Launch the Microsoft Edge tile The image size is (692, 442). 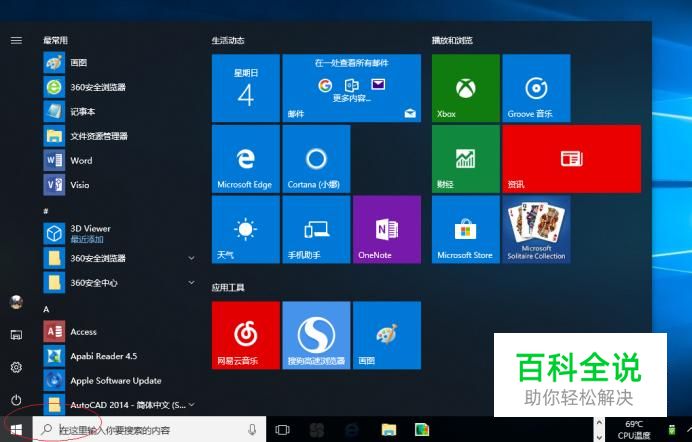[x=246, y=159]
